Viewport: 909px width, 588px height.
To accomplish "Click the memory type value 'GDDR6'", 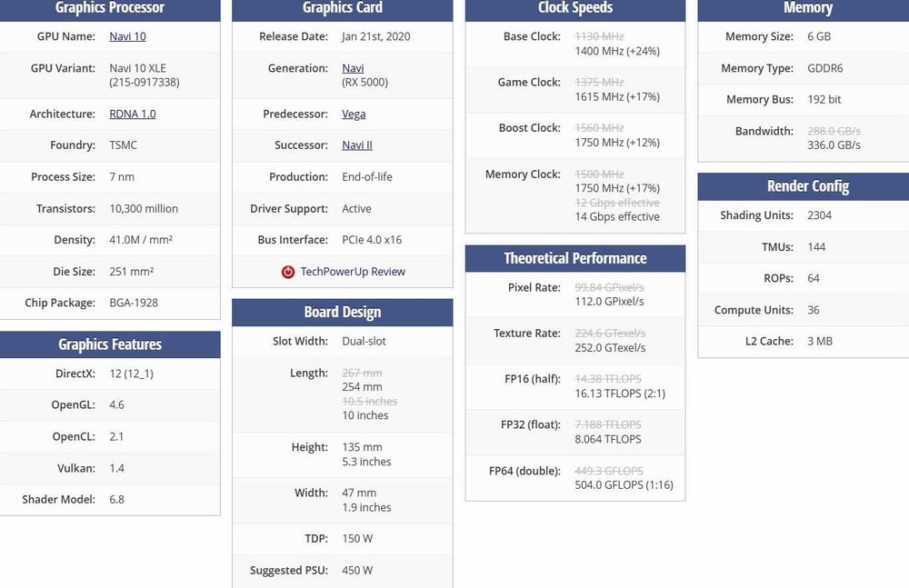I will tap(825, 68).
